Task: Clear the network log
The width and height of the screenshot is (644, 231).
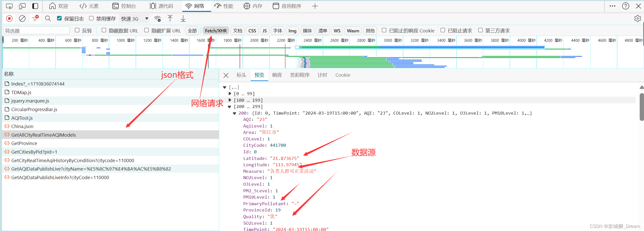Action: [22, 18]
